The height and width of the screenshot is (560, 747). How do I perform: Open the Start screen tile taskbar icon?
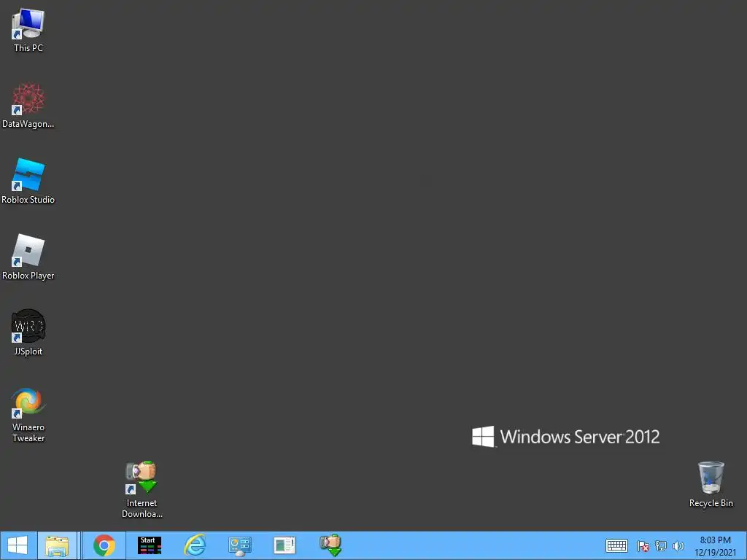[x=149, y=545]
